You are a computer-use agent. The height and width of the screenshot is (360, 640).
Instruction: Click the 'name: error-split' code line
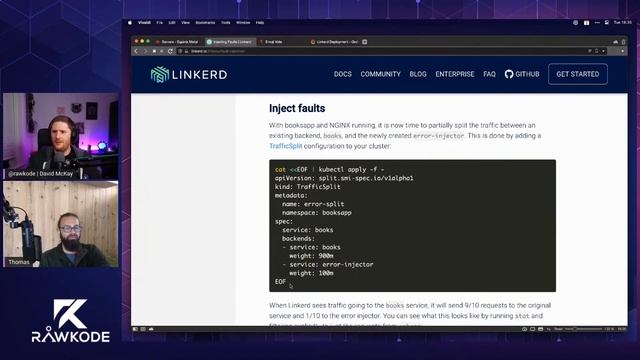313,204
